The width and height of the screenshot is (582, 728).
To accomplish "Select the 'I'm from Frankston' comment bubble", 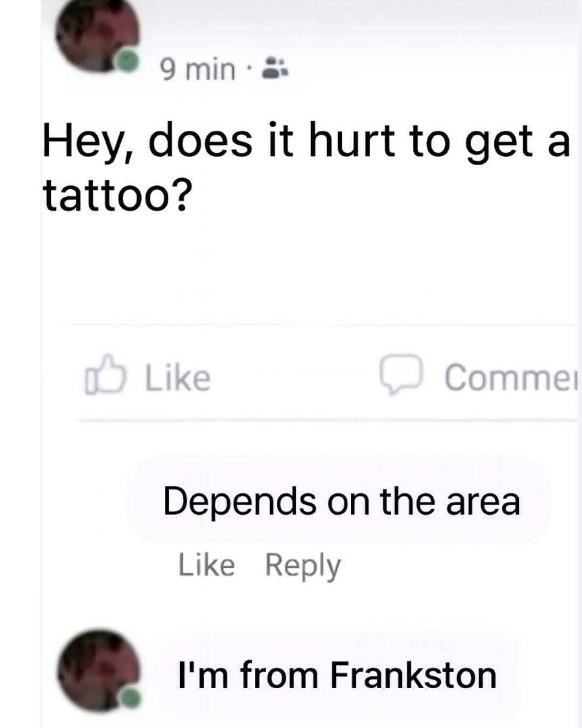I will (x=338, y=675).
